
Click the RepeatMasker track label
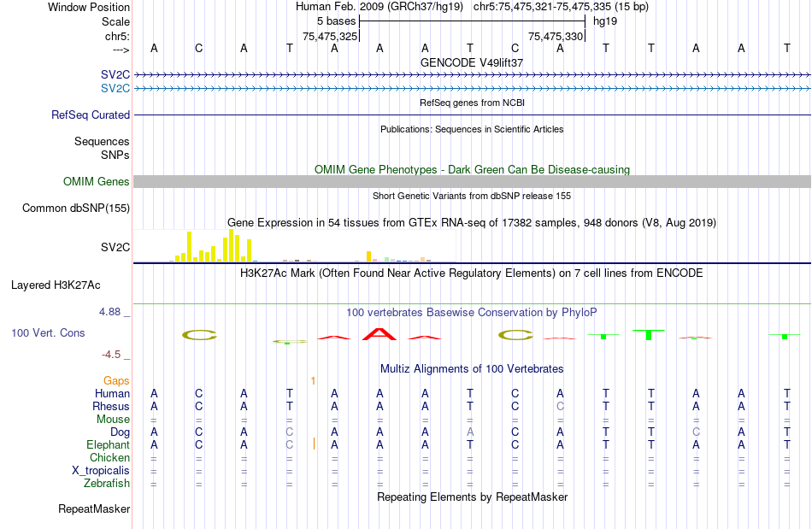tap(94, 508)
